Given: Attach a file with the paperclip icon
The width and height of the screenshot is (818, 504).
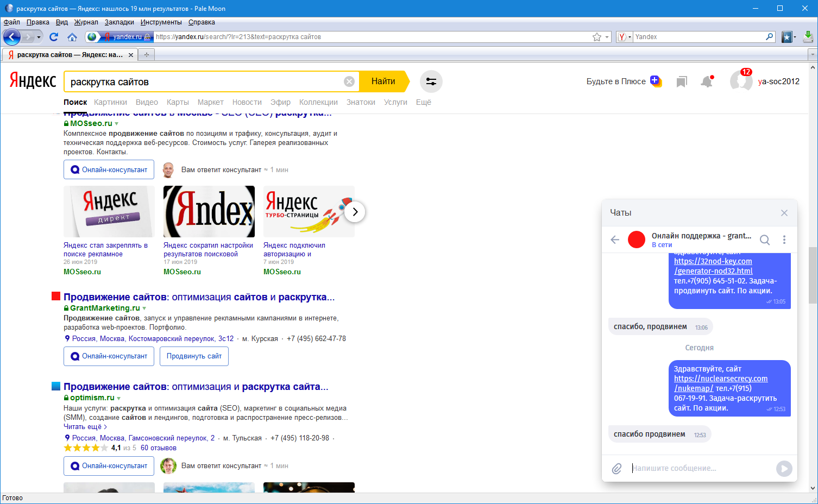Looking at the screenshot, I should pos(617,468).
